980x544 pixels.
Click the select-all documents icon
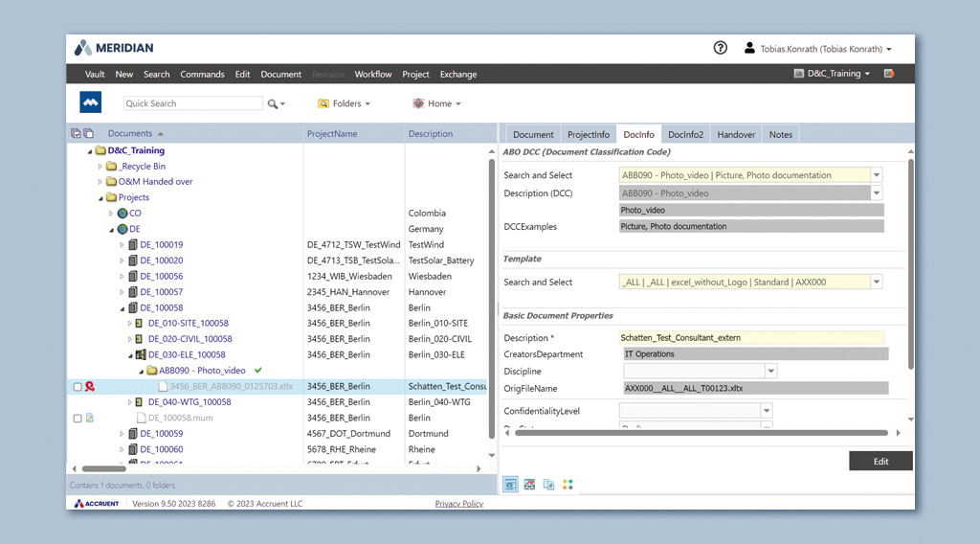coord(76,134)
